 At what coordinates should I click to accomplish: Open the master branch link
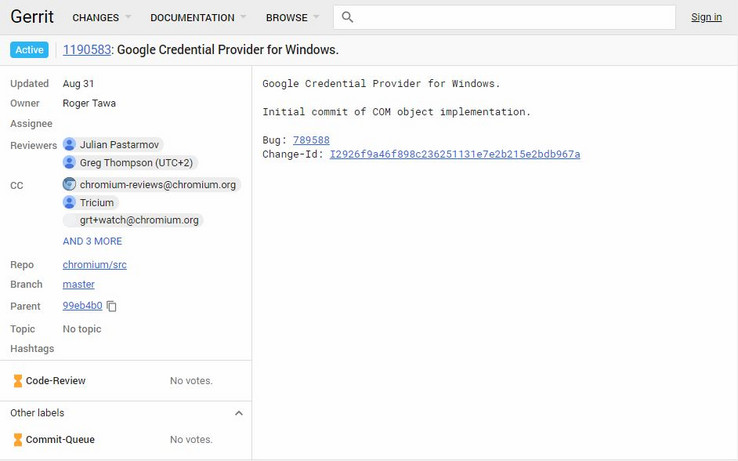78,285
